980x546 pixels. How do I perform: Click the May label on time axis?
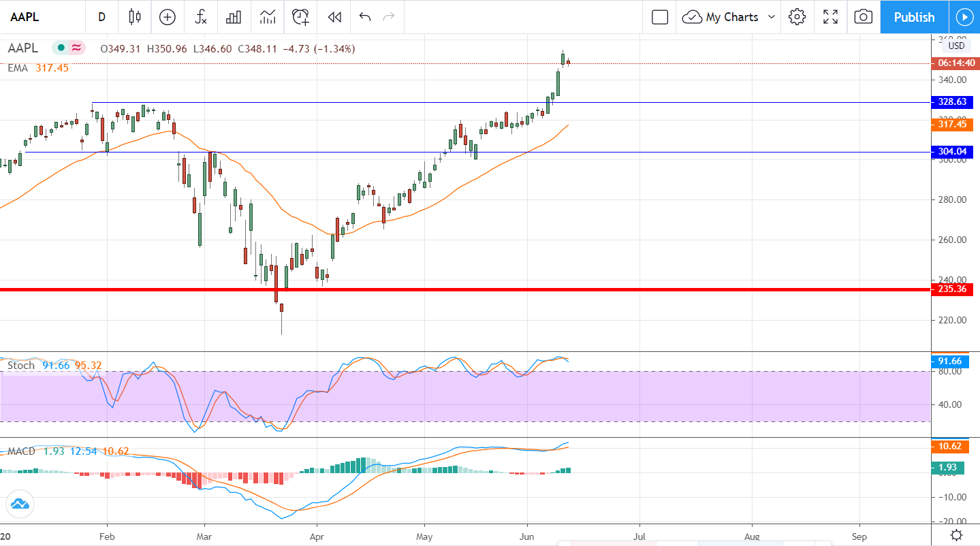tap(424, 536)
